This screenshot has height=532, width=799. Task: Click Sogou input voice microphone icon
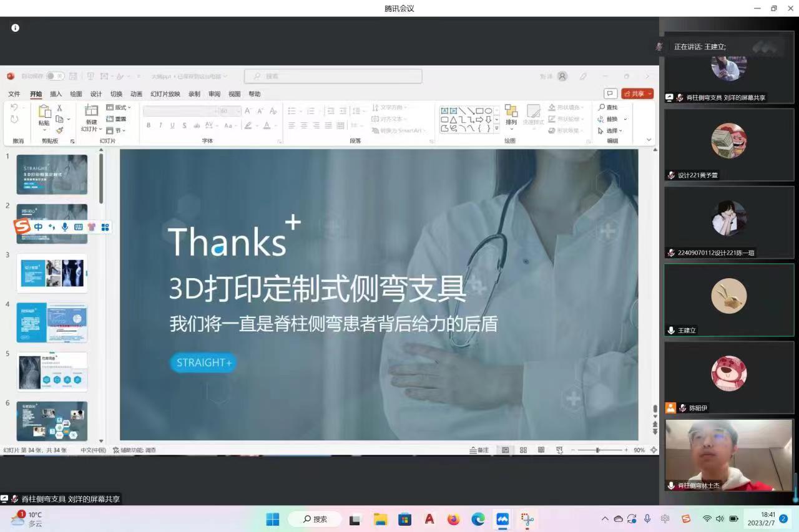[x=65, y=227]
